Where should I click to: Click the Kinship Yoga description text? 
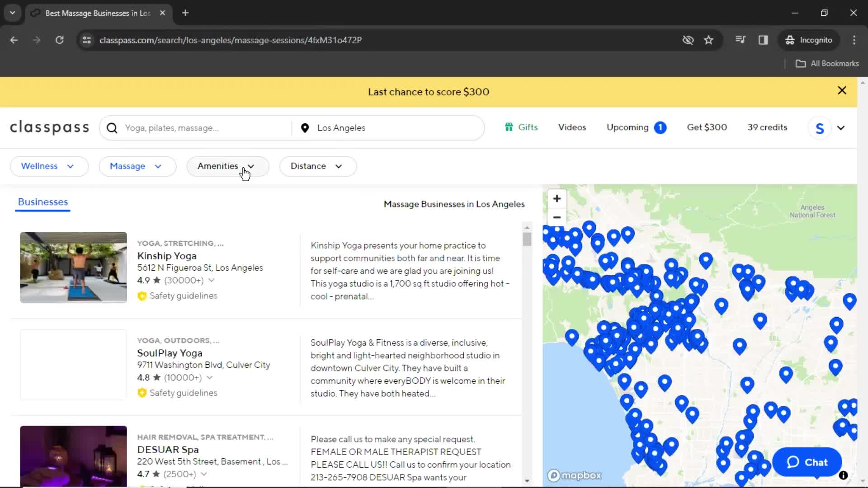[x=410, y=271]
